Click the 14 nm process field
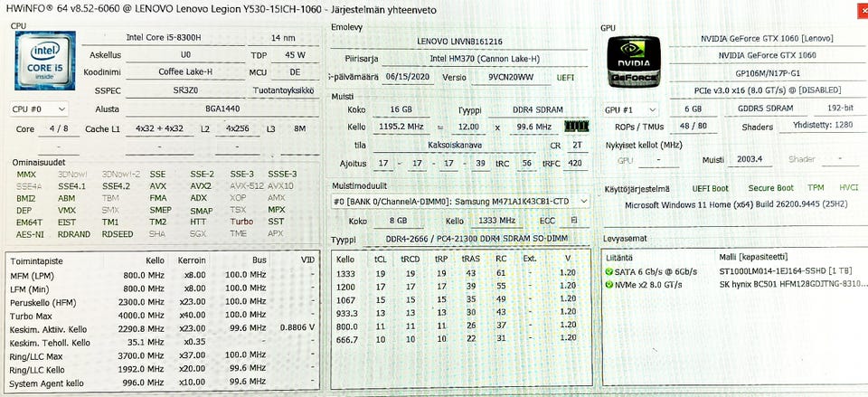 tap(283, 38)
